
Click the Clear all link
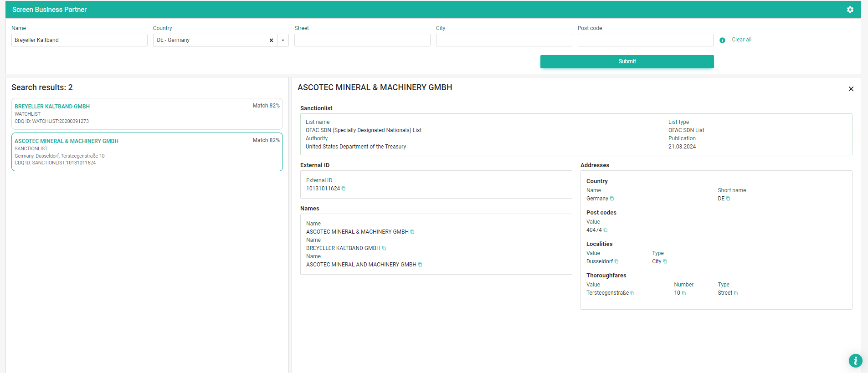[741, 40]
